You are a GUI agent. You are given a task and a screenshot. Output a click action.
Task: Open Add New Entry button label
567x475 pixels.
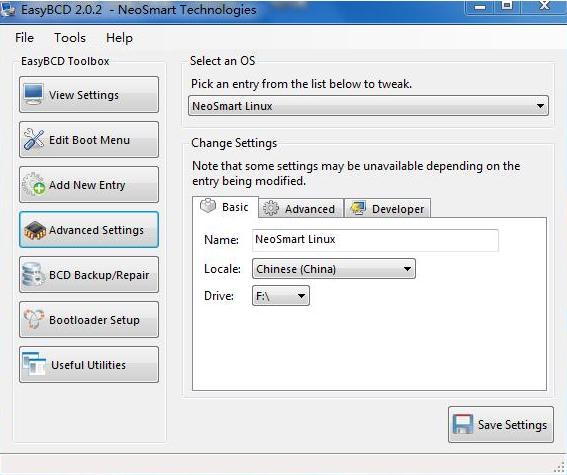click(87, 185)
